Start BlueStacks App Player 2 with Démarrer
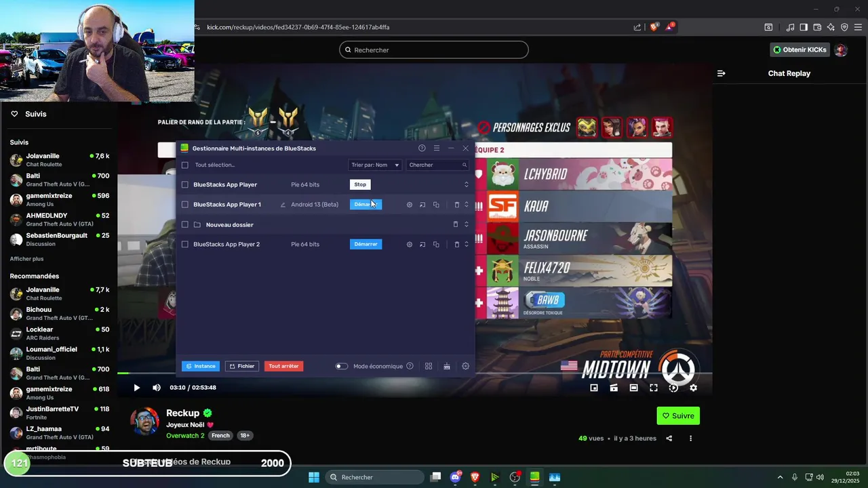 [366, 244]
